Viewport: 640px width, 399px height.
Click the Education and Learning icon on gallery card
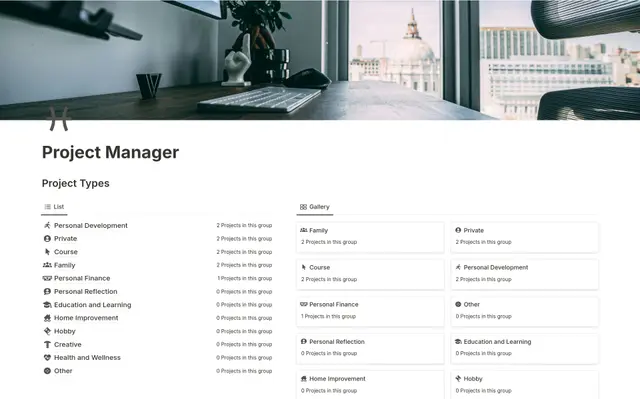458,341
